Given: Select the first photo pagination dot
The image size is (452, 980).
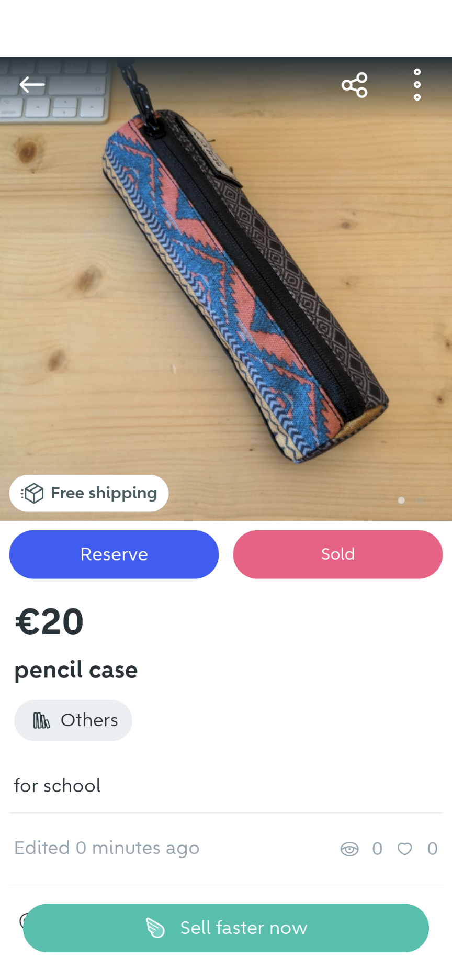Looking at the screenshot, I should point(401,500).
